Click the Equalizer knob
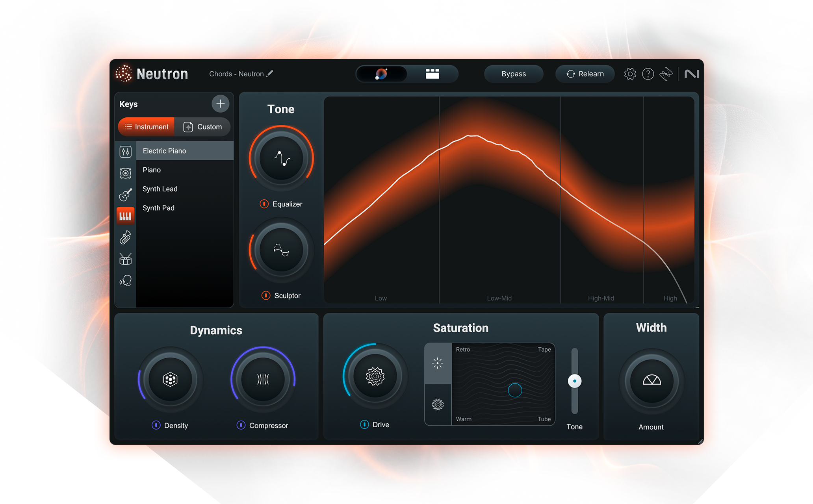813x504 pixels. [x=281, y=158]
